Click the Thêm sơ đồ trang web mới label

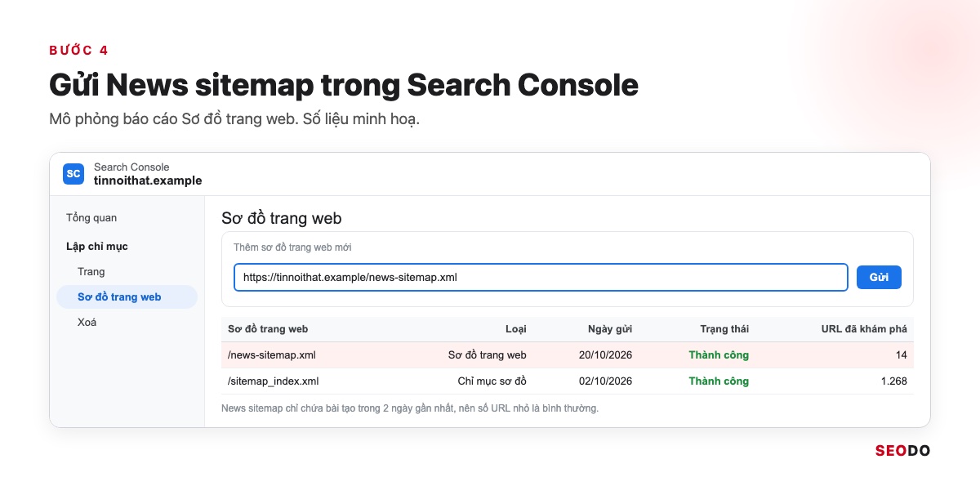292,247
